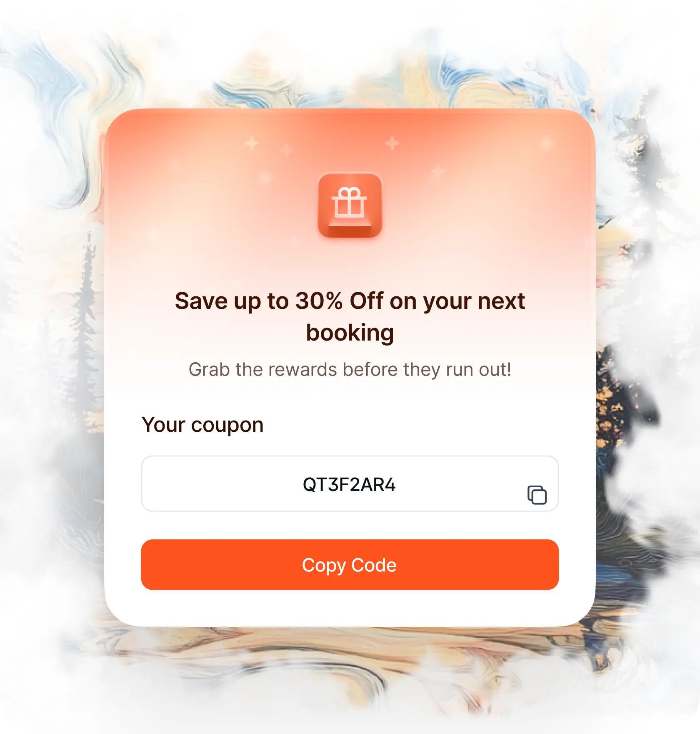Screen dimensions: 700x734
Task: Click the sparkle star above the gift icon's right
Action: pos(392,143)
